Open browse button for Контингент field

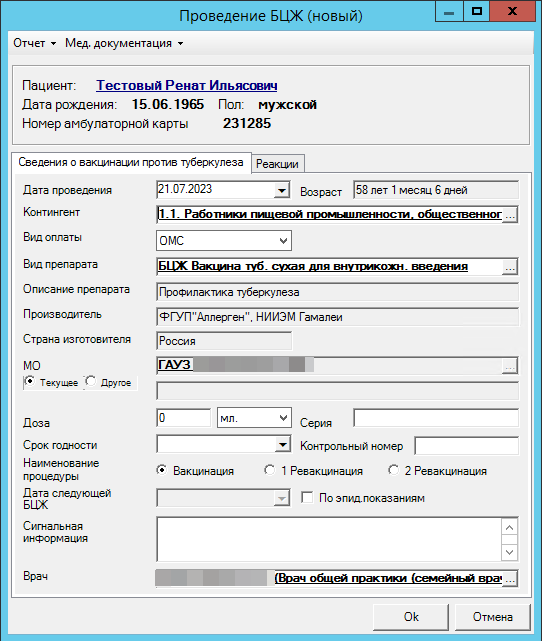tap(510, 215)
